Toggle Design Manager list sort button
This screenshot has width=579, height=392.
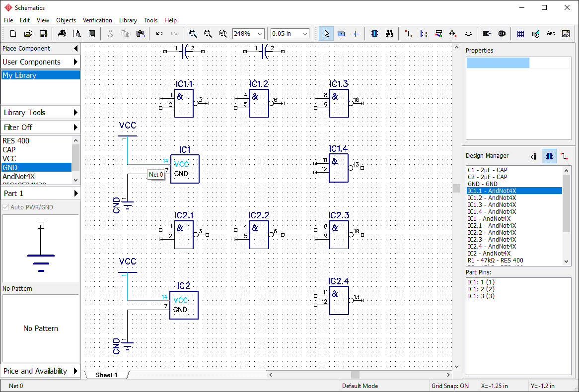coord(534,156)
